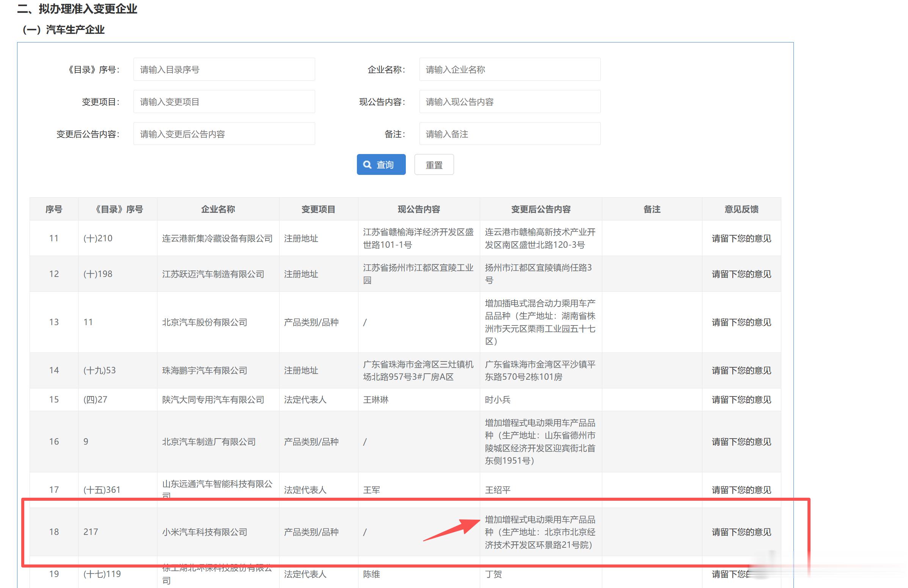The height and width of the screenshot is (588, 908).
Task: Click the heading 二、拟办理准入变更企业
Action: click(77, 9)
